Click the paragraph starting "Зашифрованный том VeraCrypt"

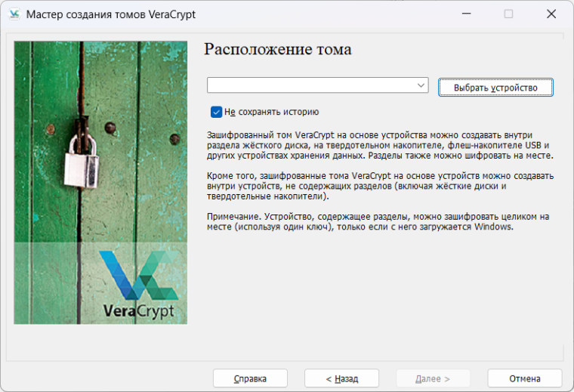[x=380, y=145]
